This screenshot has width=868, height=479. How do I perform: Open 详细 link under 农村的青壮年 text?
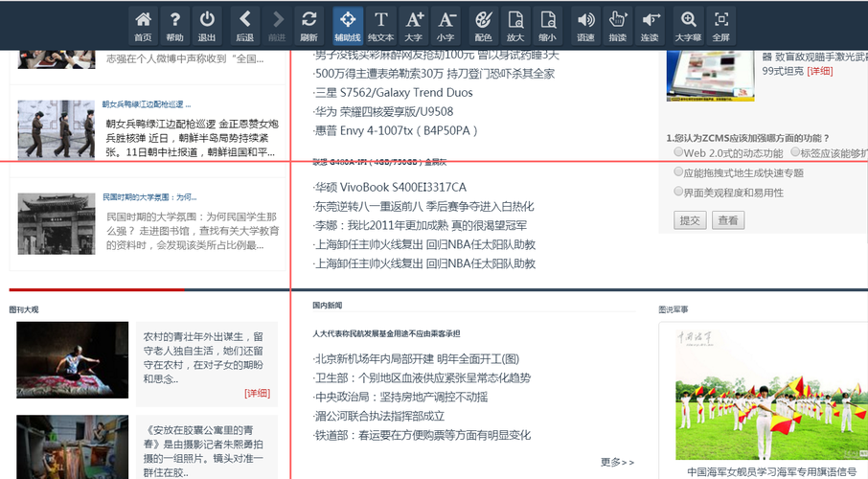pos(258,393)
